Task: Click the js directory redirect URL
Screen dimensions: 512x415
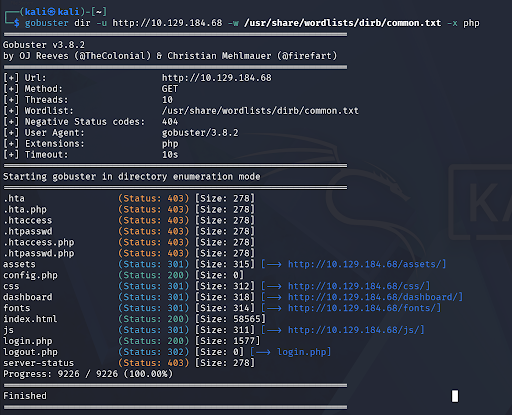Action: coord(354,330)
